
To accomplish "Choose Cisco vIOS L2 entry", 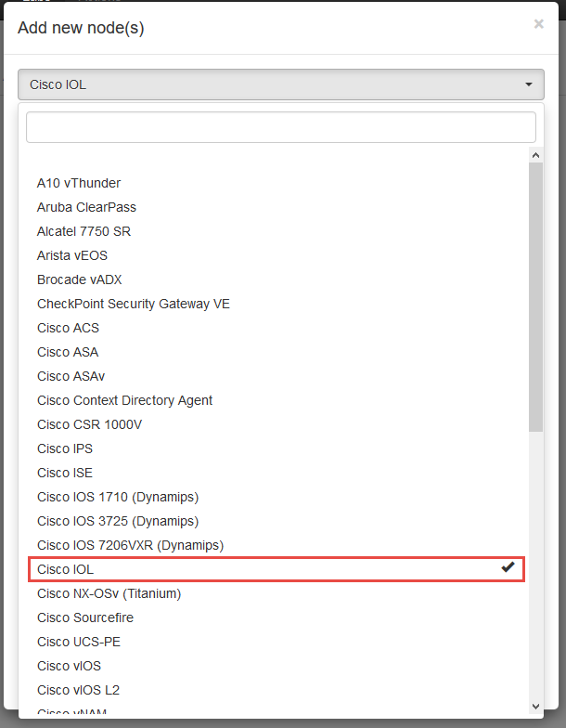I will (277, 690).
